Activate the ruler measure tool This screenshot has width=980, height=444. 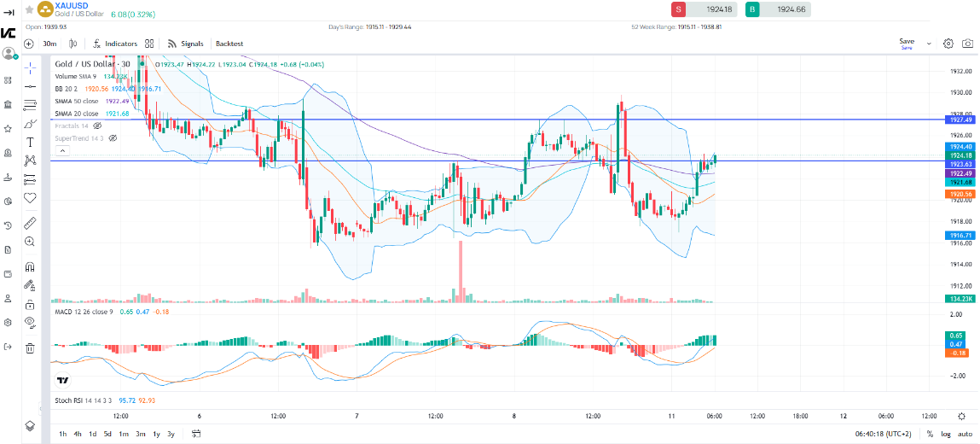pyautogui.click(x=31, y=223)
